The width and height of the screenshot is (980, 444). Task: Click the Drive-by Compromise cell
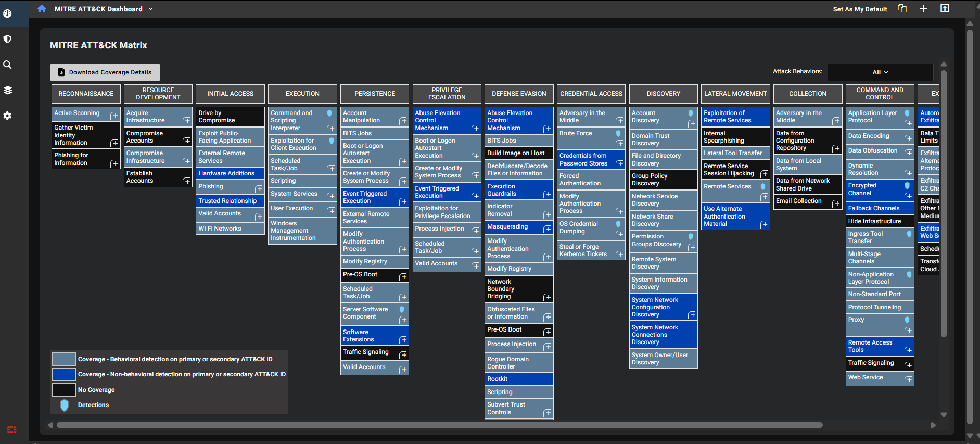[231, 117]
